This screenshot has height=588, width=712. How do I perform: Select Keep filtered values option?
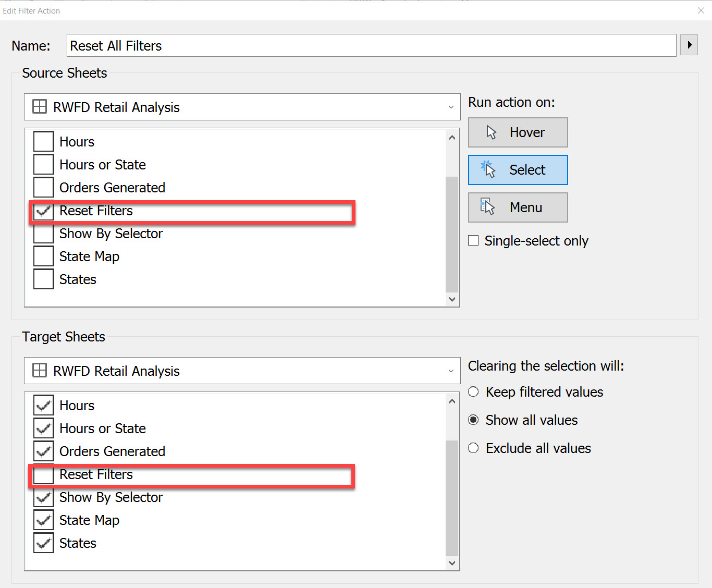click(473, 391)
